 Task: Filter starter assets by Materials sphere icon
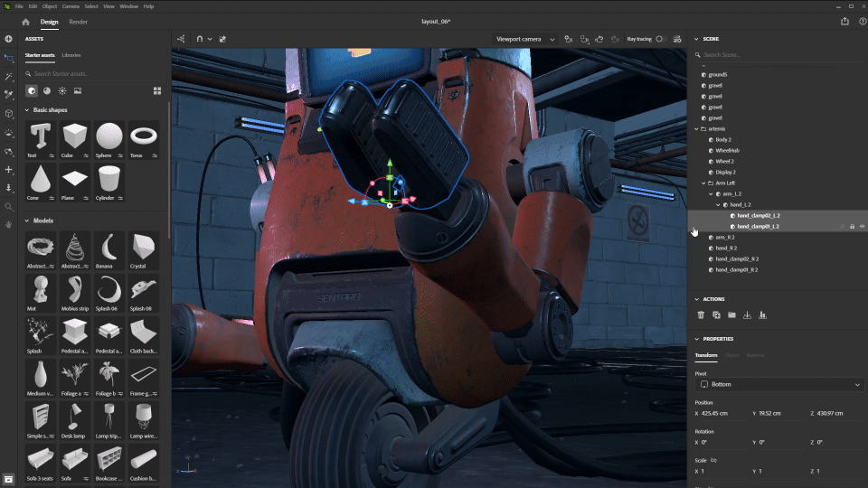click(47, 90)
